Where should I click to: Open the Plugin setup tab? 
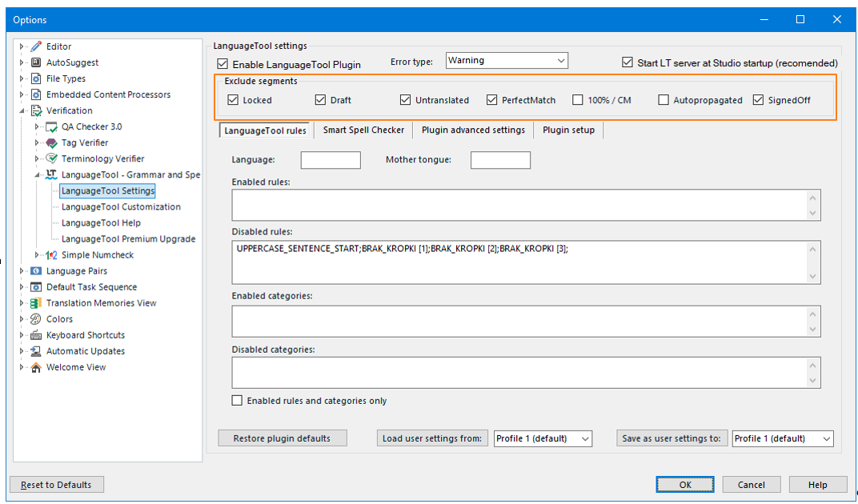568,130
